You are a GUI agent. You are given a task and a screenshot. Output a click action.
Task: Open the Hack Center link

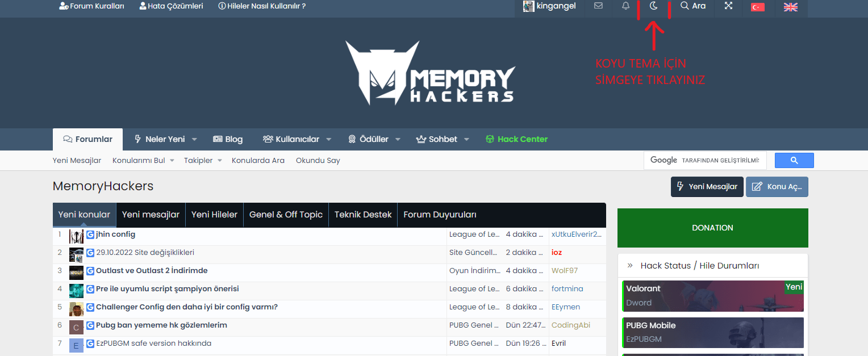(517, 139)
